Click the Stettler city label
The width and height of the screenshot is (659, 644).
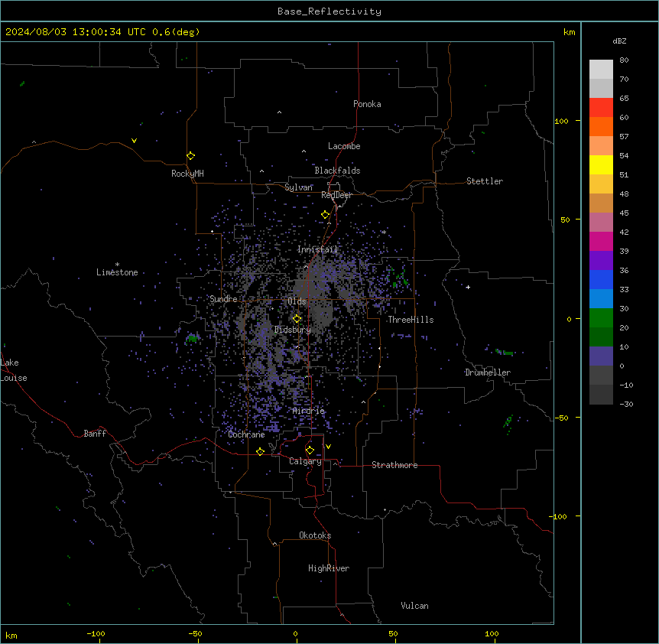click(485, 181)
